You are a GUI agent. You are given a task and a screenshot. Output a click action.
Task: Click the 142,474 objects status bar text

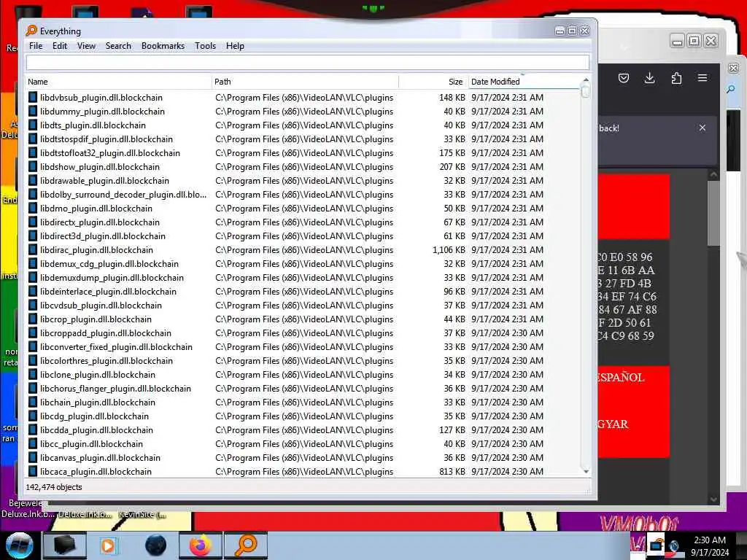[x=54, y=487]
